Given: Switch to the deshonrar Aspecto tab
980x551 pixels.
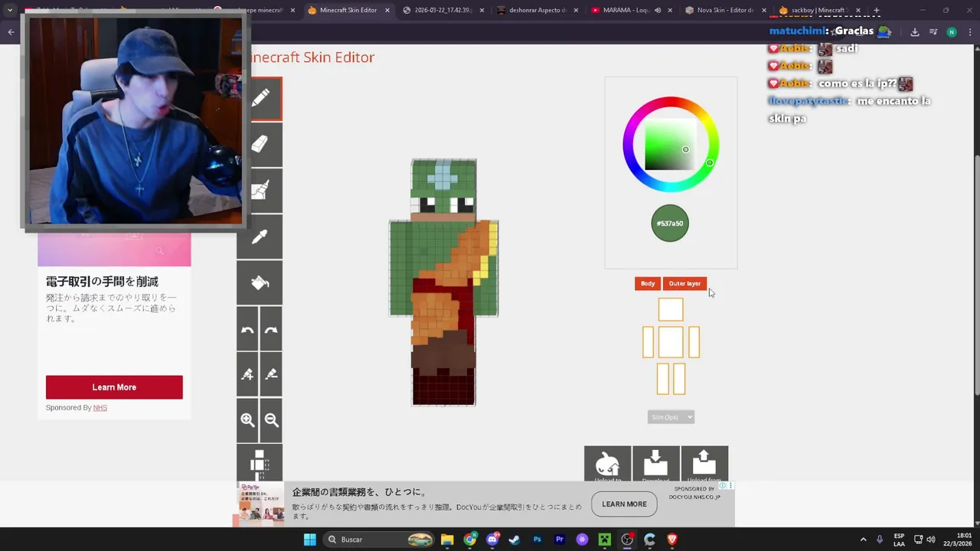Looking at the screenshot, I should 538,10.
